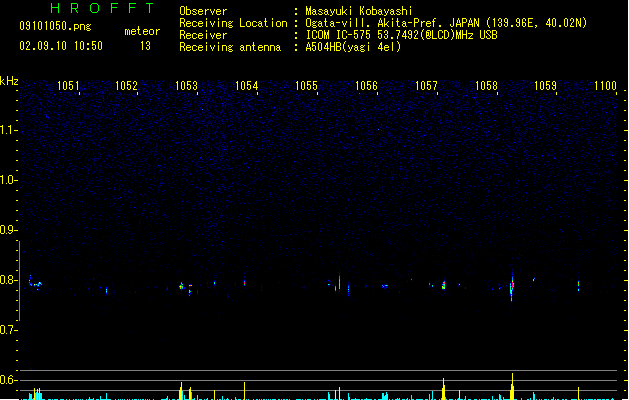Click the antenna text A504HB(yagi 4el)
Image resolution: width=629 pixels, height=400 pixels.
353,47
